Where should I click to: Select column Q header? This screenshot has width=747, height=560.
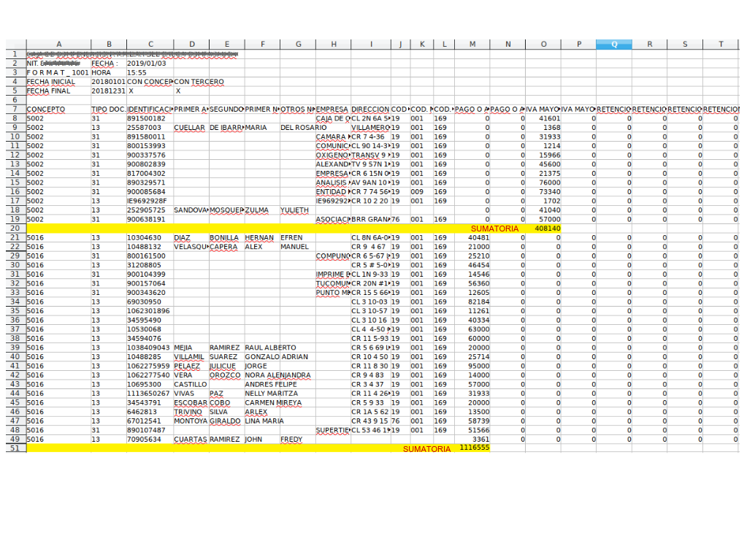(x=614, y=44)
